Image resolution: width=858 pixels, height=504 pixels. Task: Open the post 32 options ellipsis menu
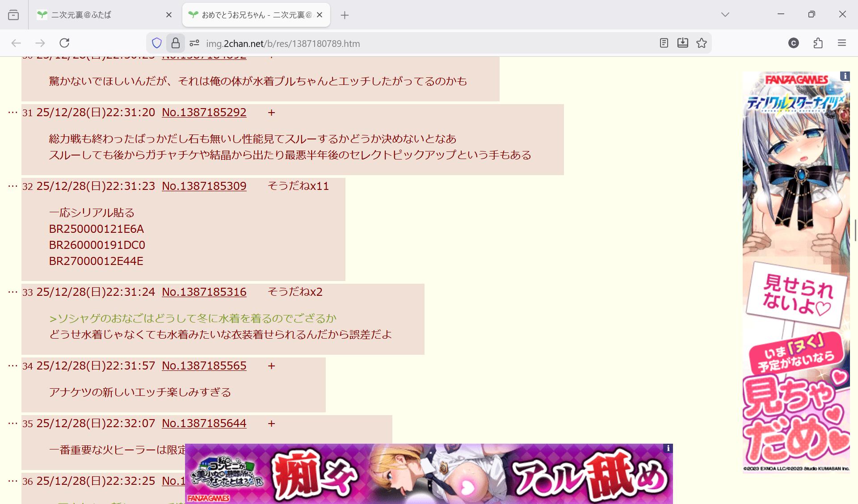coord(13,186)
